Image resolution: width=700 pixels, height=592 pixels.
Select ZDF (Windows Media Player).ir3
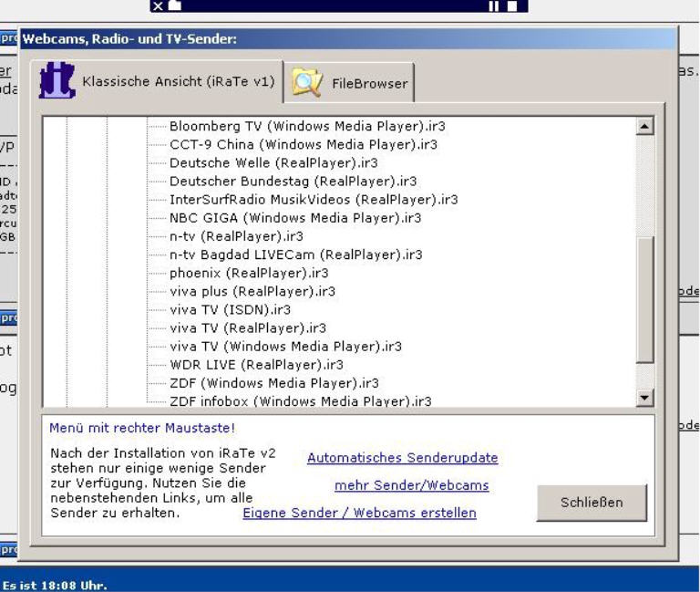pos(274,383)
